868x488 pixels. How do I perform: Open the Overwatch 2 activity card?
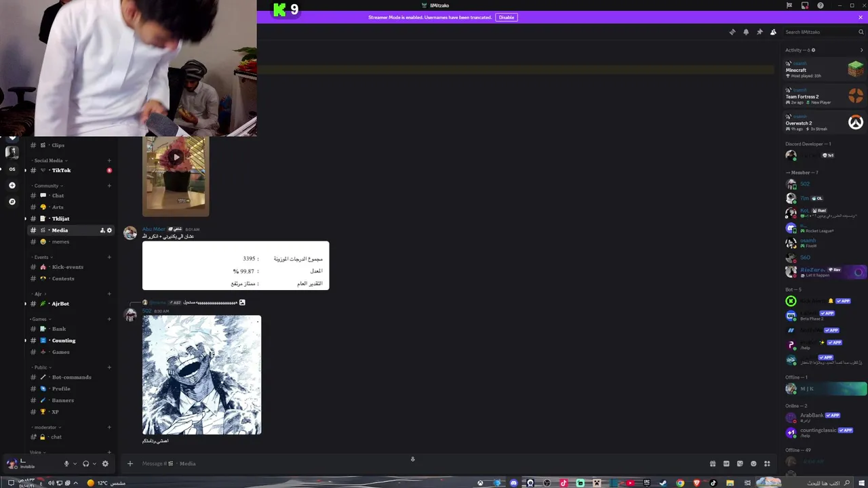pyautogui.click(x=824, y=122)
